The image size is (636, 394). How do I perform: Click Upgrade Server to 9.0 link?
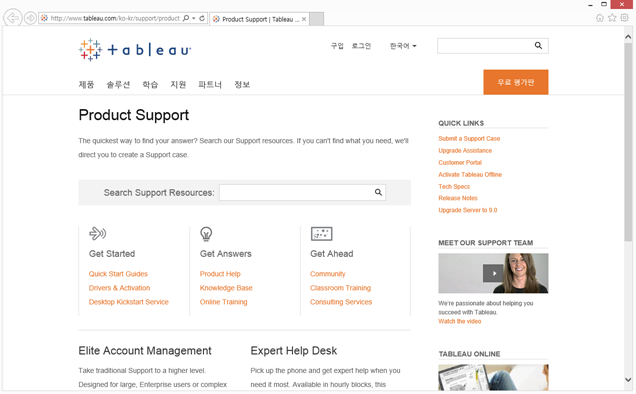[467, 210]
